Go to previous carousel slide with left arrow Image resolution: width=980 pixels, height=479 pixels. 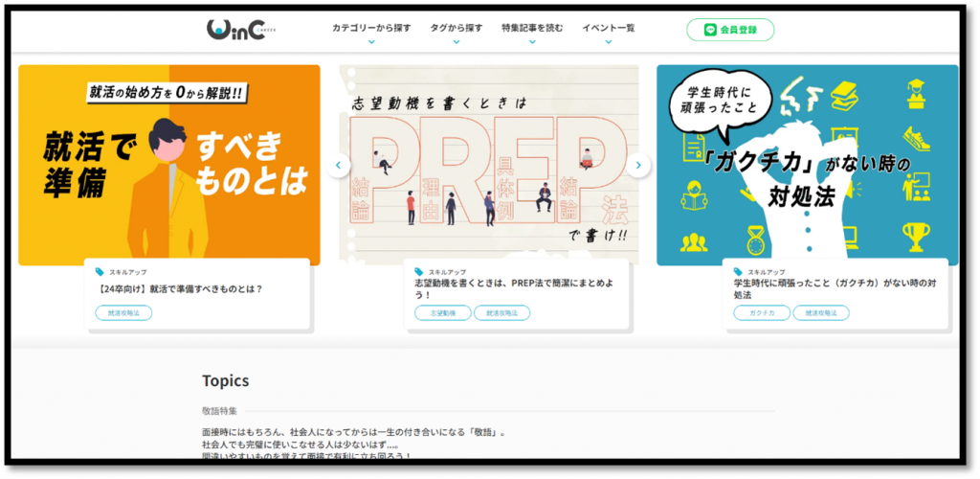coord(337,166)
